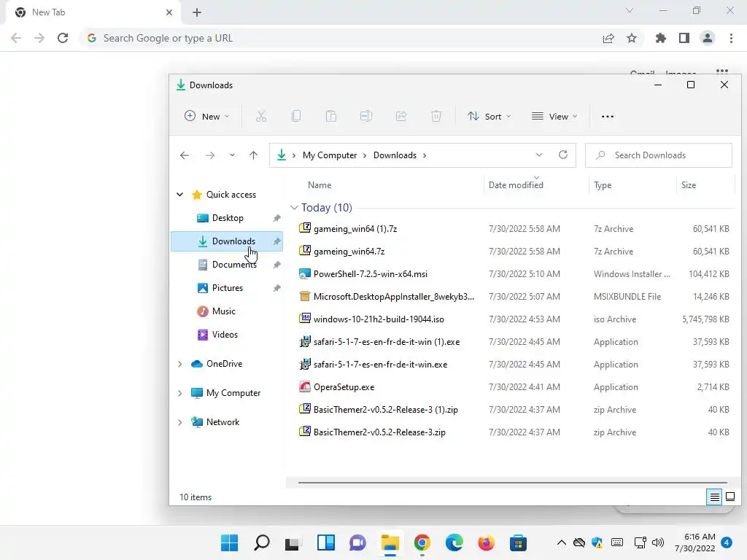Bookmark this tab with the star icon
This screenshot has height=560, width=747.
[632, 38]
